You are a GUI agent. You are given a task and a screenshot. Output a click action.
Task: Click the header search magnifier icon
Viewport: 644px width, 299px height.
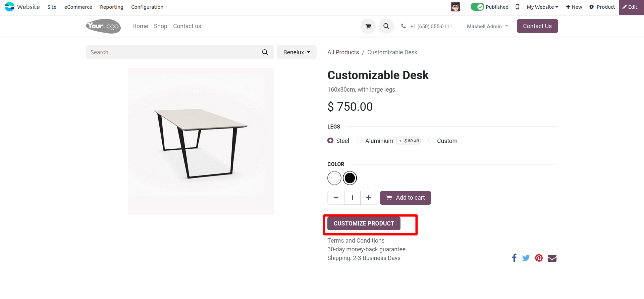tap(386, 26)
